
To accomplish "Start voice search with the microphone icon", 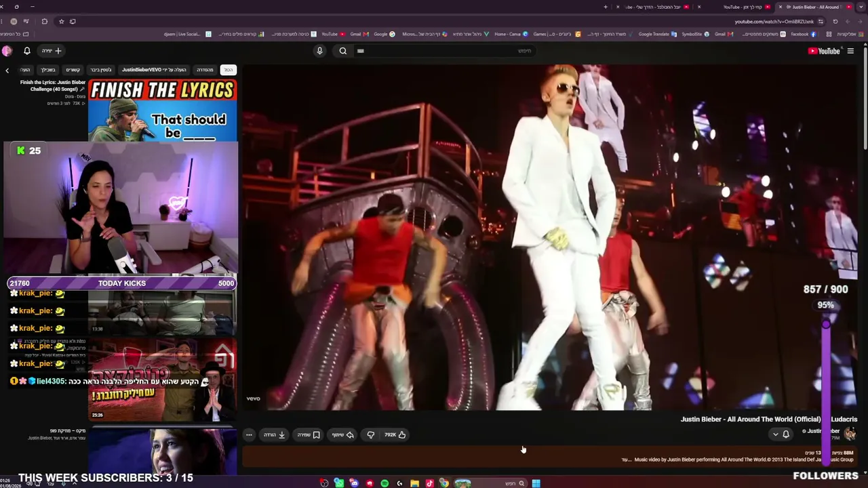I will tap(319, 51).
